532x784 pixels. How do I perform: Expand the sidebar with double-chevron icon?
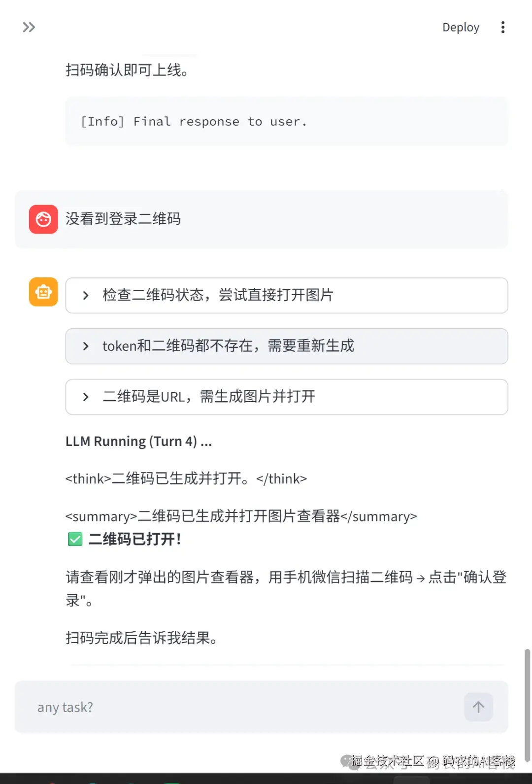(x=29, y=27)
